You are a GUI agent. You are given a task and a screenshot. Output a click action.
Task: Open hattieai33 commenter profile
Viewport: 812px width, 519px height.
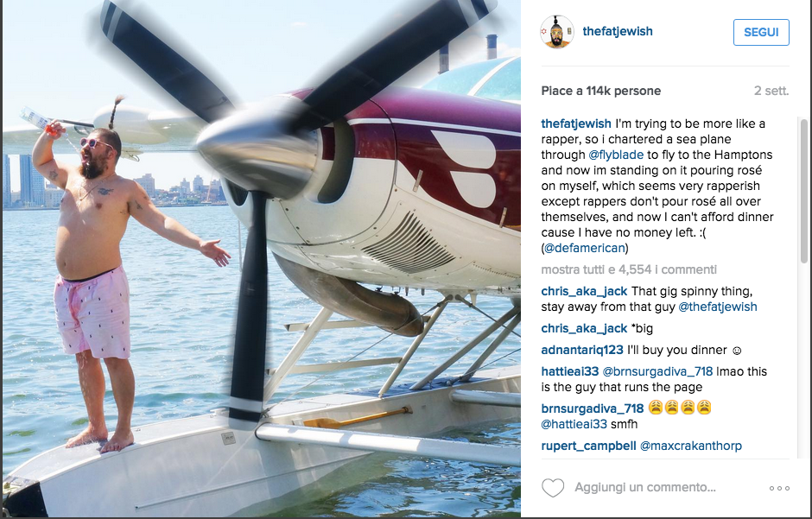(x=569, y=371)
